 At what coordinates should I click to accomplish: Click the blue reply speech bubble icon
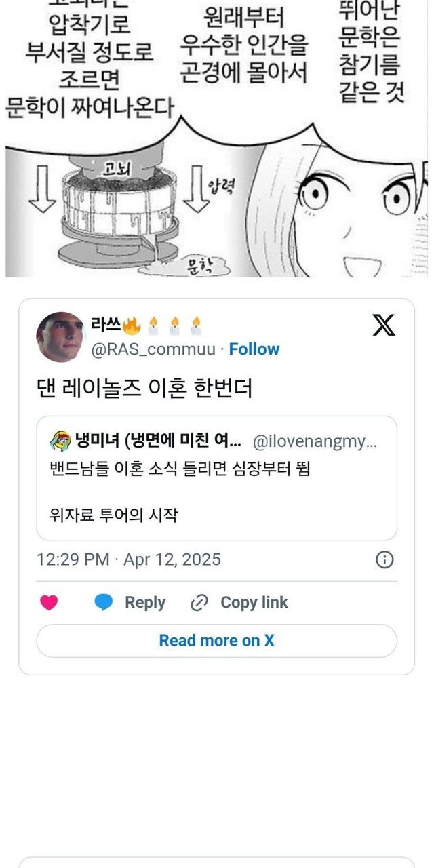point(103,603)
